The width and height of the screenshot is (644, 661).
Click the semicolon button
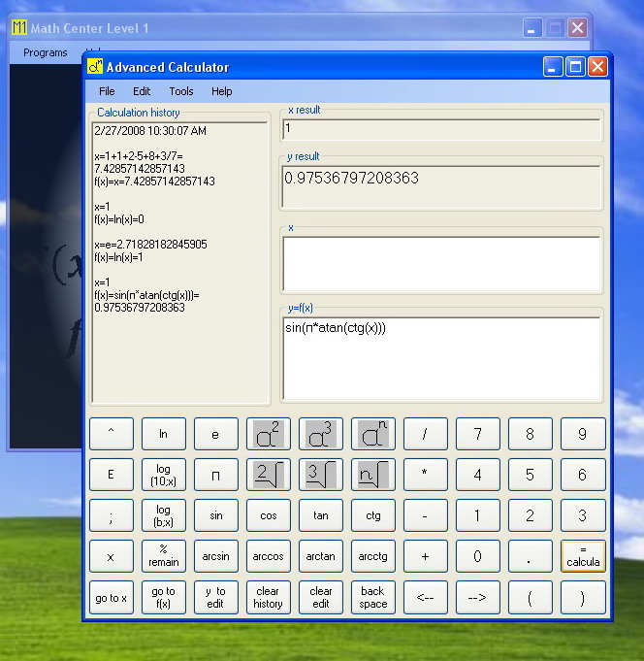coord(112,515)
